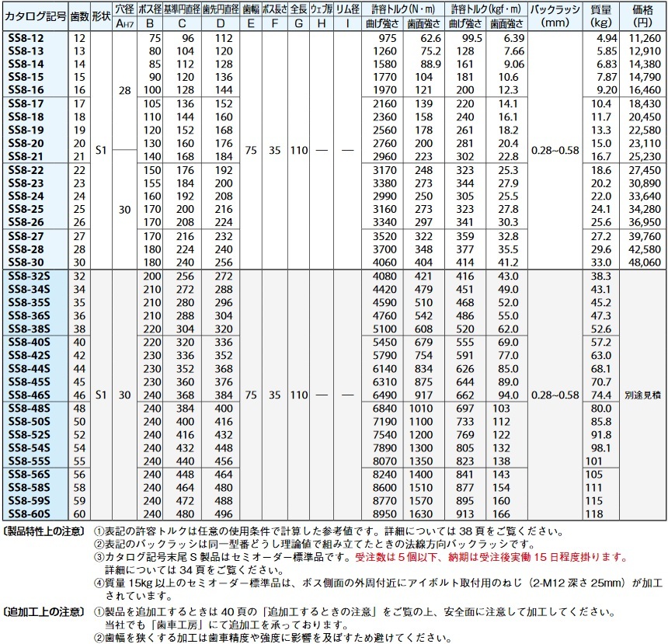Viewport: 668px width, 644px height.
Task: Click bending torque 8950 for SS8-60S
Action: click(x=384, y=514)
